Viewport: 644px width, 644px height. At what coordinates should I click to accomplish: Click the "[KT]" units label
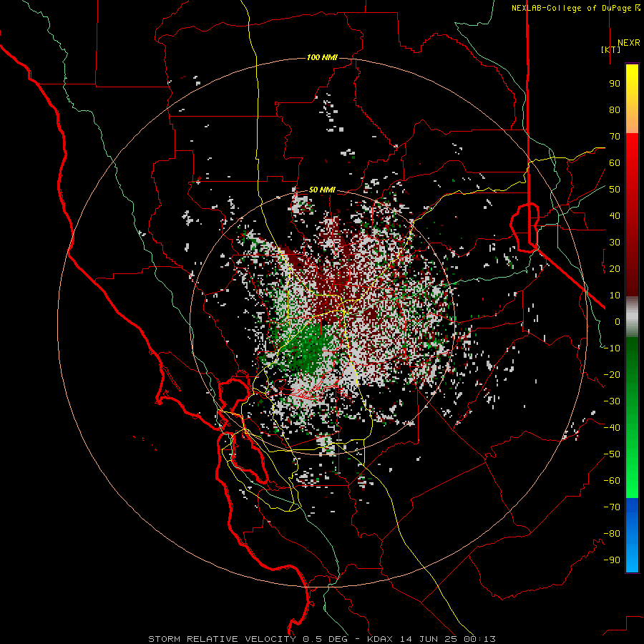tap(610, 49)
